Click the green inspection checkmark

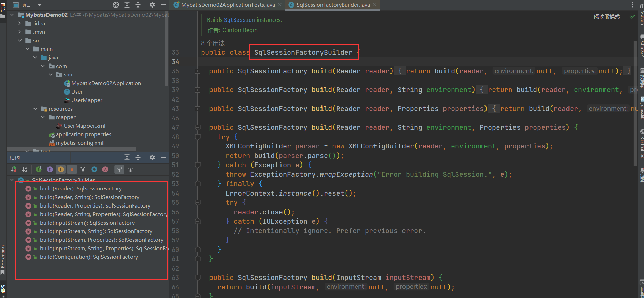(x=632, y=16)
